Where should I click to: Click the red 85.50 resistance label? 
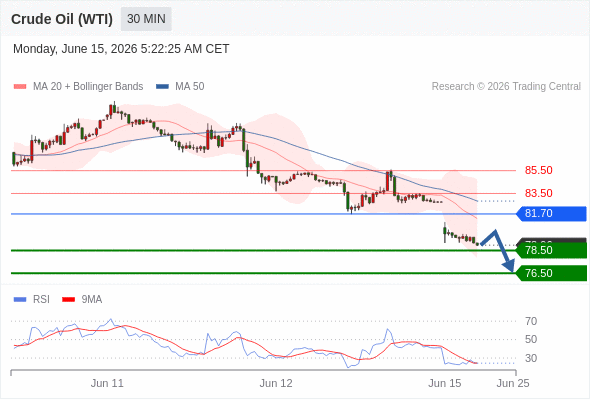538,170
